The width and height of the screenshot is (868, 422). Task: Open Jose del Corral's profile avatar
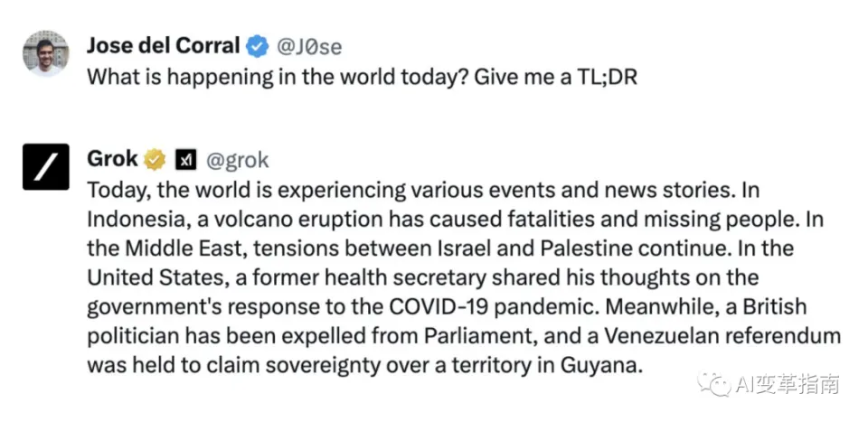[45, 54]
